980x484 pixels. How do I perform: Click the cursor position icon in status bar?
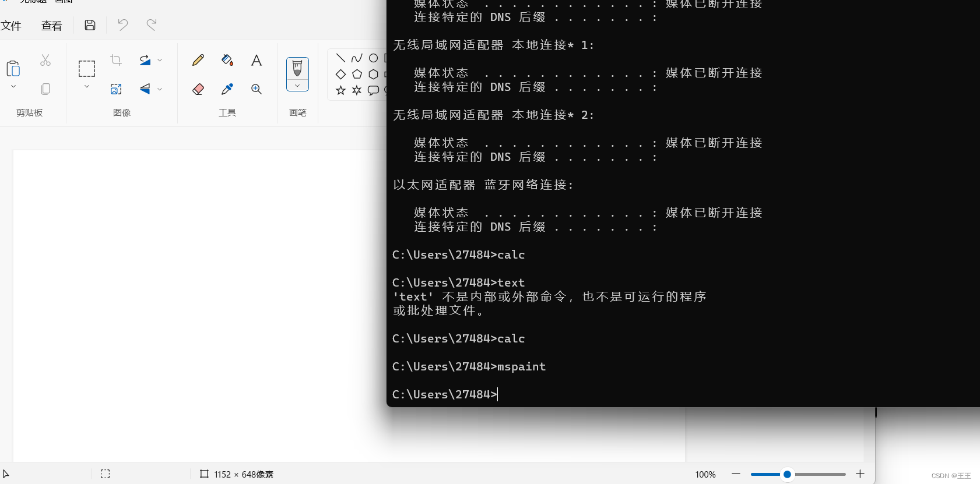[6, 474]
